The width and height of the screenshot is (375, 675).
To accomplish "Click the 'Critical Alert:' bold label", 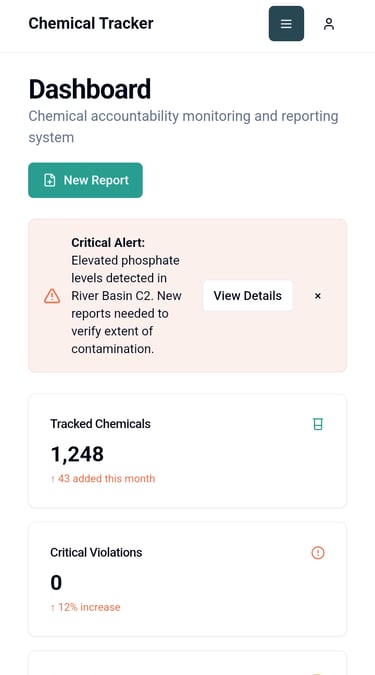I will click(108, 243).
